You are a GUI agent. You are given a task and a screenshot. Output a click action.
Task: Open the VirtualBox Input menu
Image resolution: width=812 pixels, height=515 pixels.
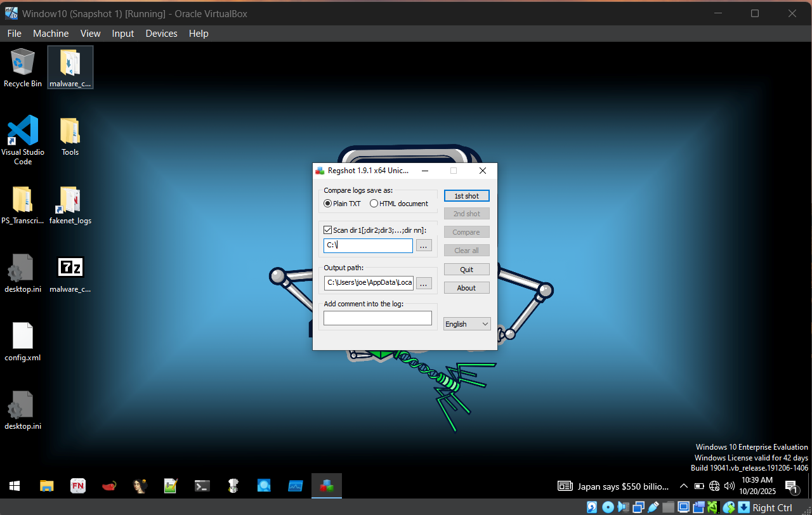pyautogui.click(x=123, y=34)
